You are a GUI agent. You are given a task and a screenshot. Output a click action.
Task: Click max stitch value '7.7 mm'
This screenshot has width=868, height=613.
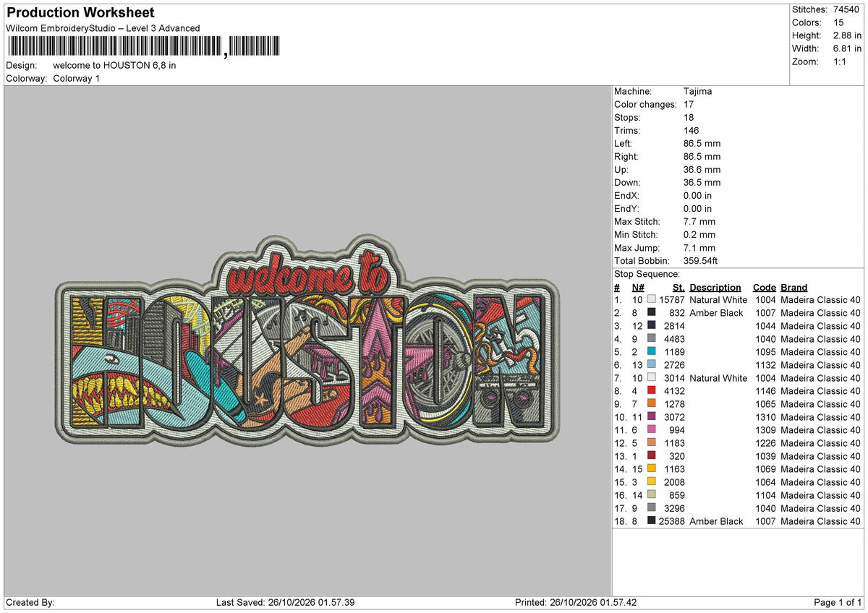point(699,221)
